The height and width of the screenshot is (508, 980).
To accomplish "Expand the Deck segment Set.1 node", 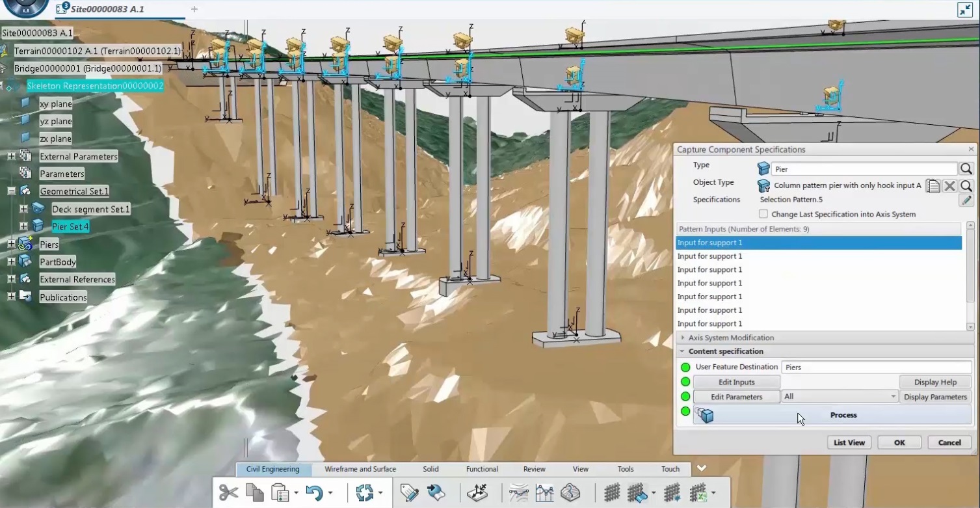I will coord(23,209).
